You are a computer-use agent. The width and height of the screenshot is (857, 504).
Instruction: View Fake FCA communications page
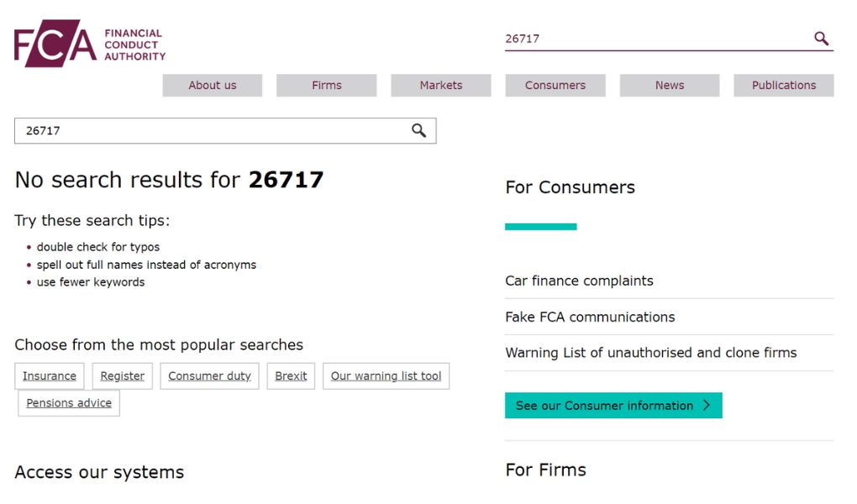(590, 318)
